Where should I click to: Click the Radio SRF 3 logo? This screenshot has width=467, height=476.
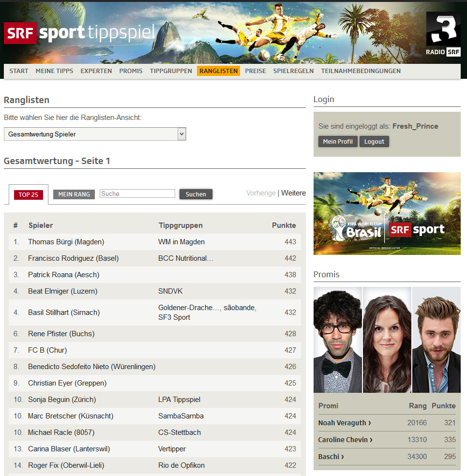[x=443, y=34]
